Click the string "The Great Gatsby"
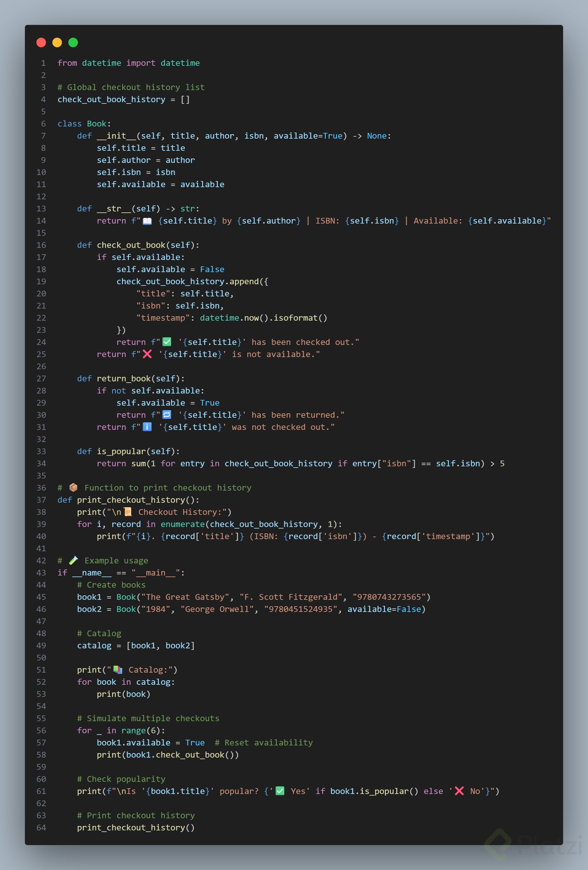Screen dimensions: 588x870 point(185,597)
